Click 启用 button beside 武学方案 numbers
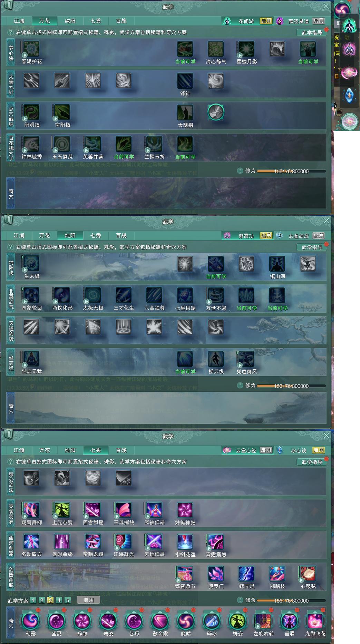 point(89,600)
